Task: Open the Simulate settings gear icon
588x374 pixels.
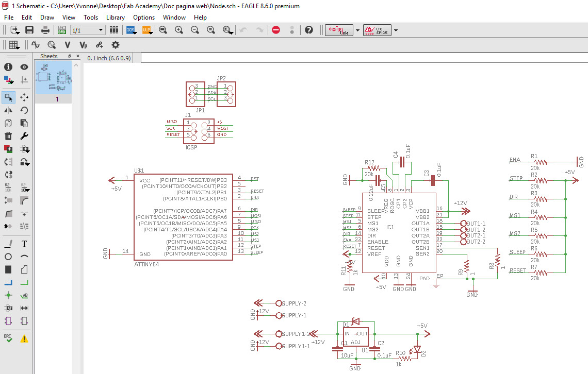Action: click(116, 45)
